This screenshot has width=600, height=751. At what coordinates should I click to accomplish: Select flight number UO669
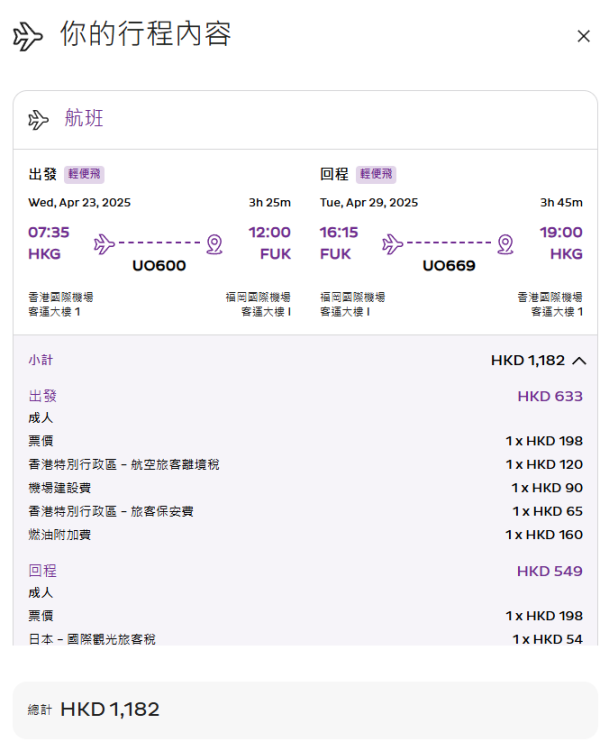449,266
